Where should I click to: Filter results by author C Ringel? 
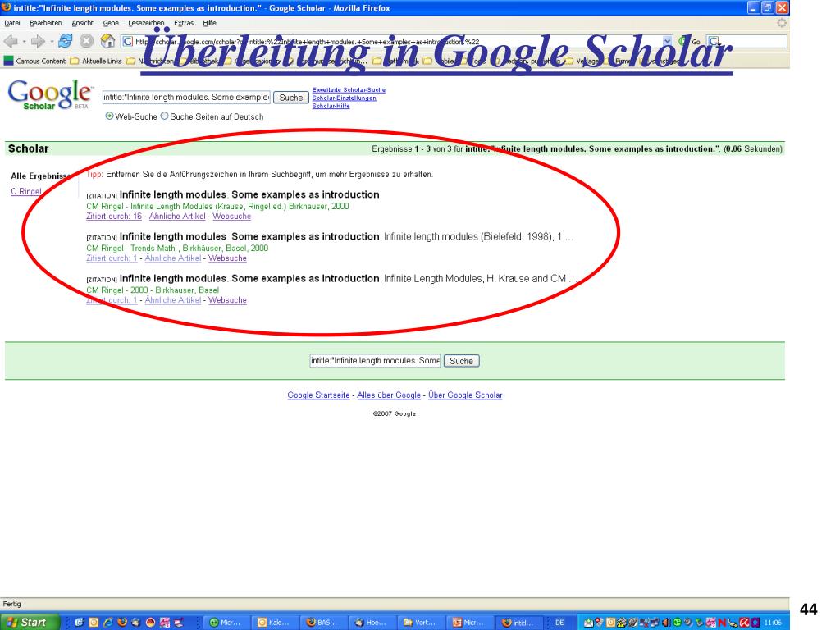25,191
